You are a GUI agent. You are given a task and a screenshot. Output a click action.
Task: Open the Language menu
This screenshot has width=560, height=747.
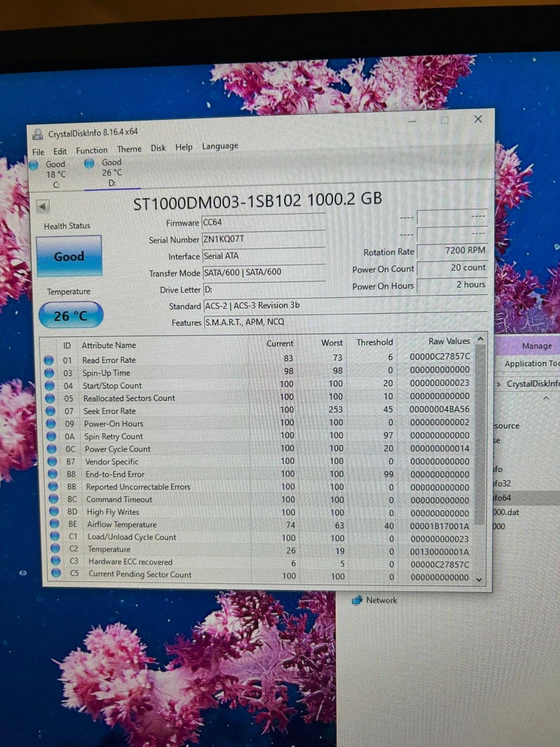click(220, 146)
